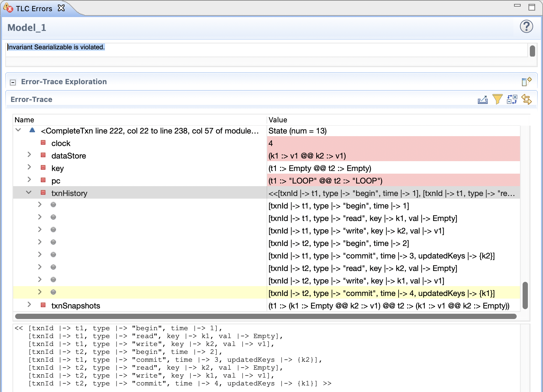
Task: Click the error message box vertical scrollbar
Action: (532, 51)
